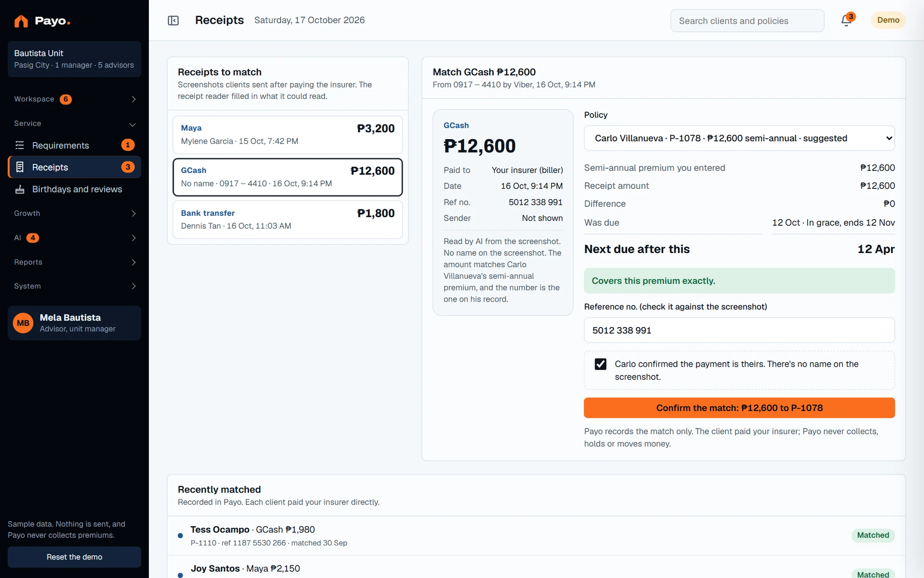The height and width of the screenshot is (578, 924).
Task: Click the '12 Apr' next due value
Action: (876, 249)
